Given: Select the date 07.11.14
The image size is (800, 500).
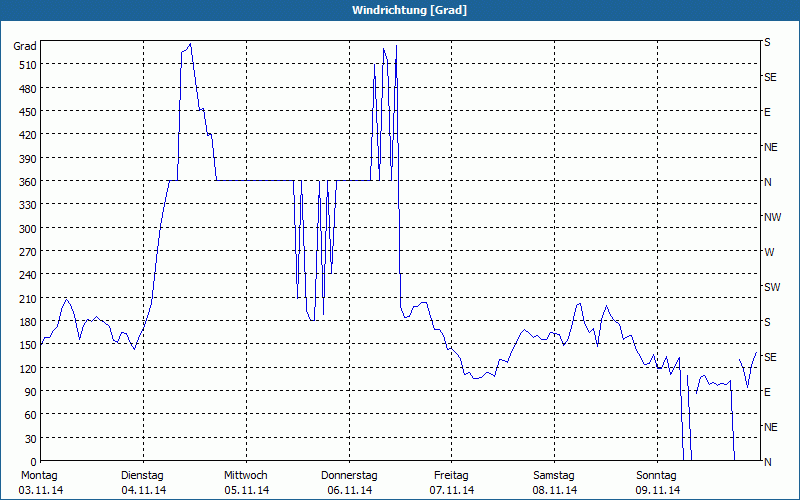Looking at the screenshot, I should 452,490.
